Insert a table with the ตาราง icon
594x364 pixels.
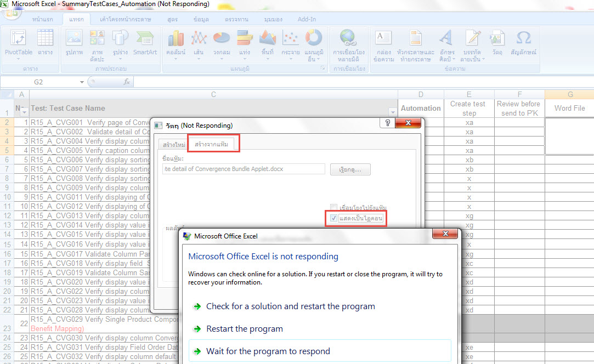[x=45, y=38]
